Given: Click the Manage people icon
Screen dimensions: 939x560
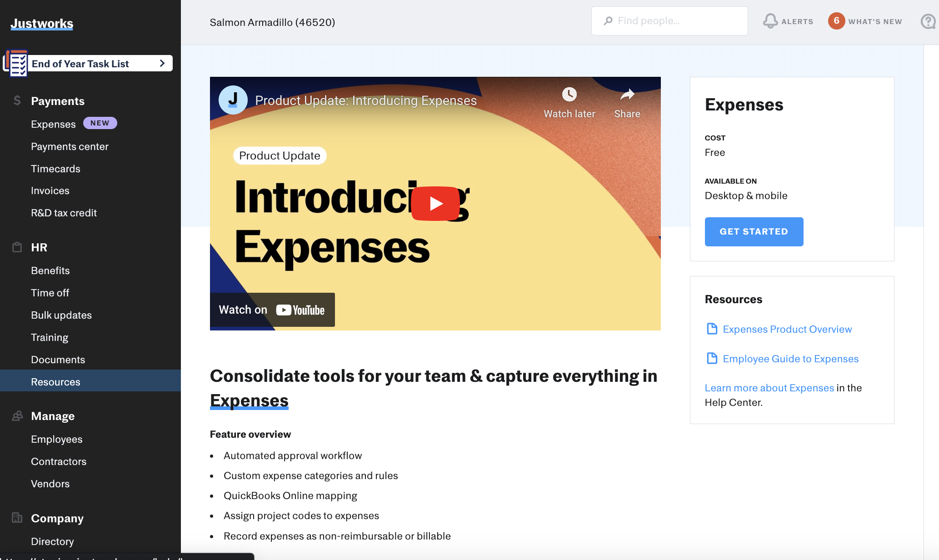Looking at the screenshot, I should tap(17, 416).
